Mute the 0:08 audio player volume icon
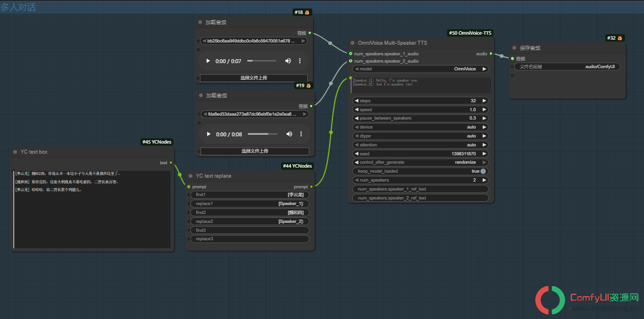This screenshot has width=644, height=319. coord(289,134)
